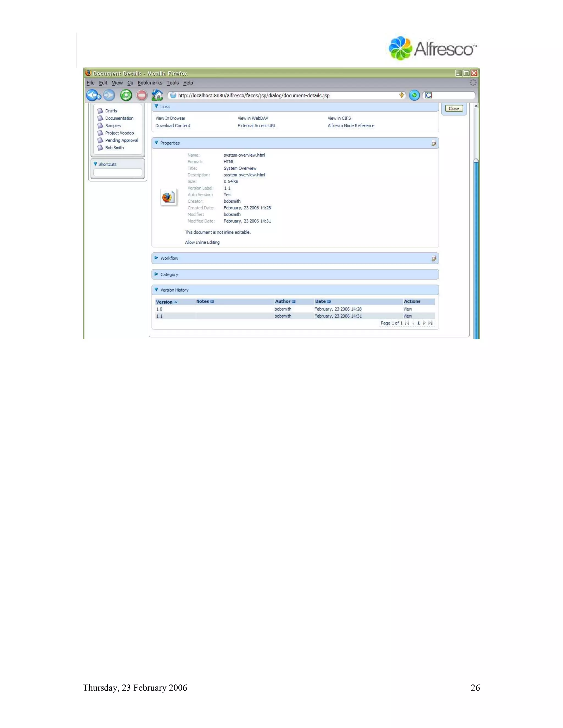Screen dimensions: 563x728
Task: Click the Home icon in toolbar
Action: pos(157,95)
